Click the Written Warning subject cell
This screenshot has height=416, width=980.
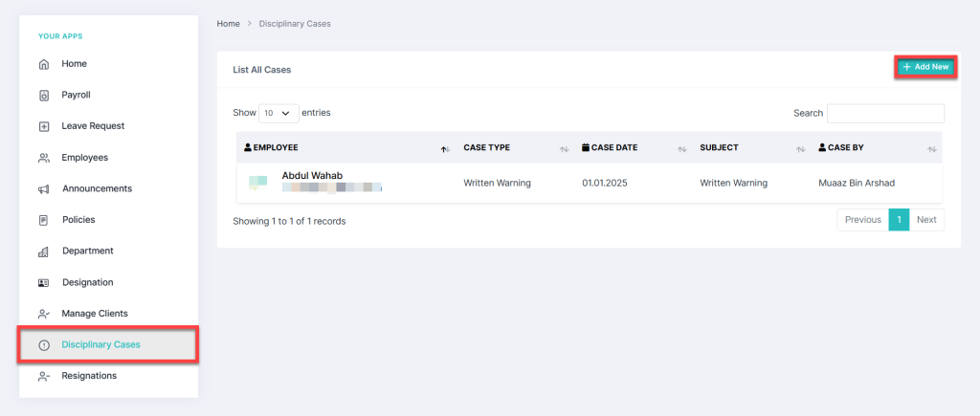click(x=734, y=183)
